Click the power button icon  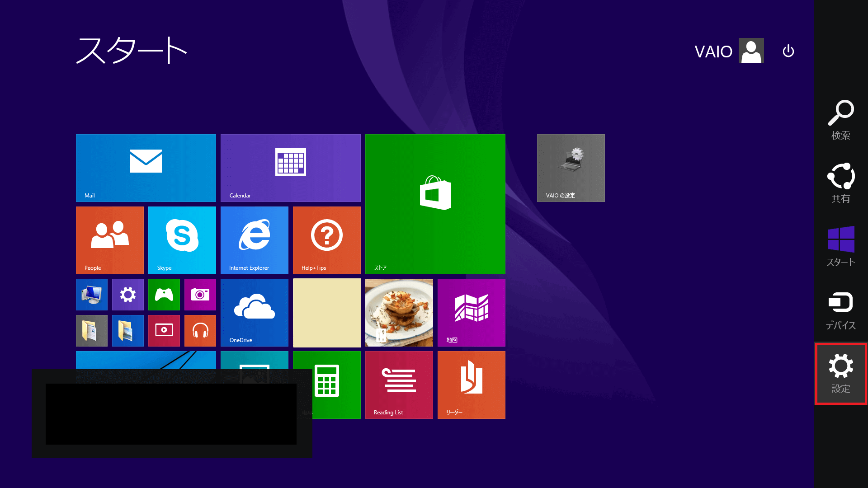(788, 51)
